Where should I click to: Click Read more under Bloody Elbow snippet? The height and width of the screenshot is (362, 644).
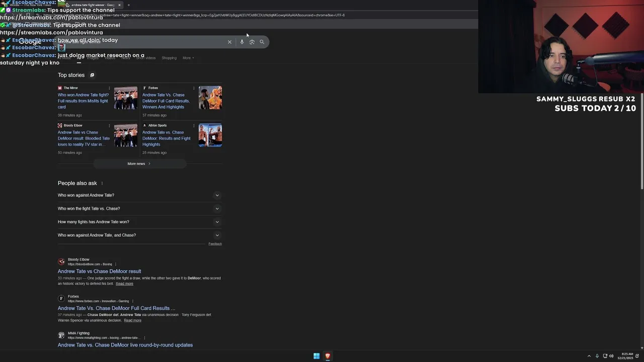[124, 284]
